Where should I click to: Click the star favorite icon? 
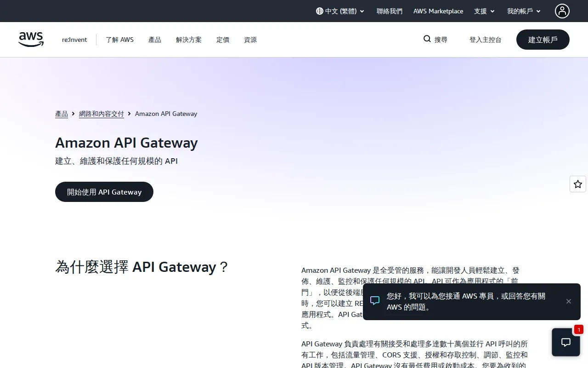point(578,184)
